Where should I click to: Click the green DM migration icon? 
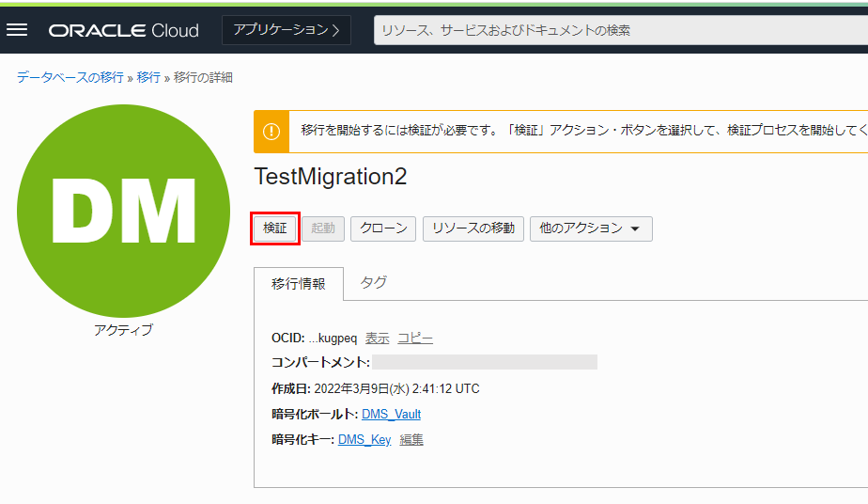point(123,211)
